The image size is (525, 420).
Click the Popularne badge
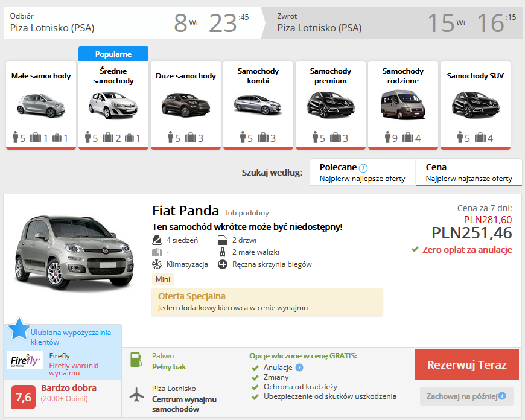tap(113, 54)
